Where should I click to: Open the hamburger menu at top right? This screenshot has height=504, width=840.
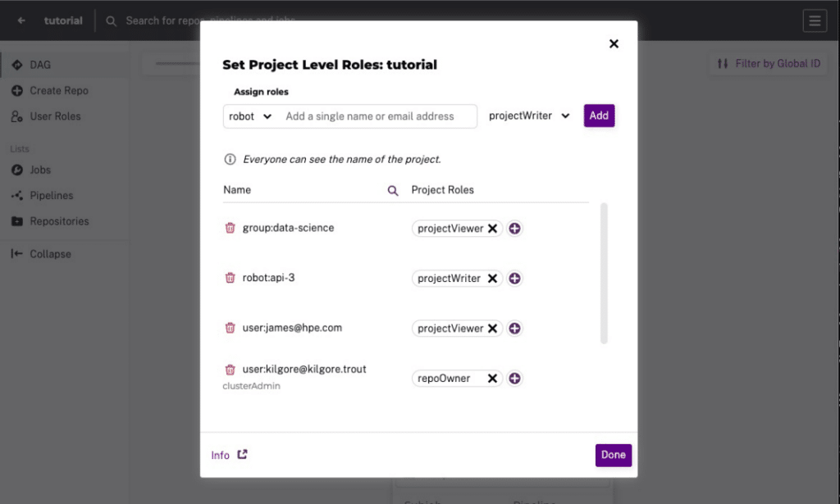(815, 20)
